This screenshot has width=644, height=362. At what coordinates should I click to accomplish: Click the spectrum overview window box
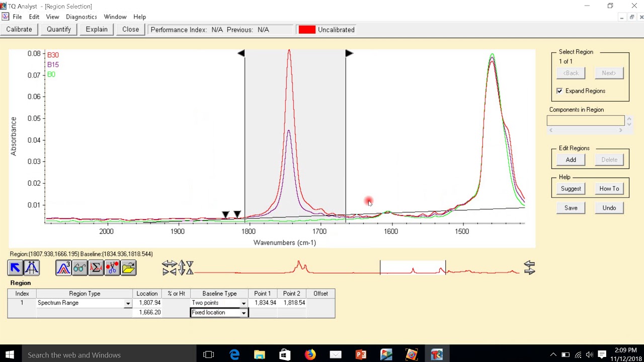[413, 267]
